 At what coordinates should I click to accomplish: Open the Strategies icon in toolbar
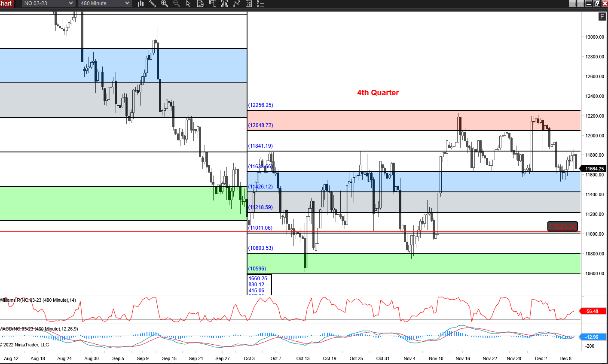[x=236, y=3]
